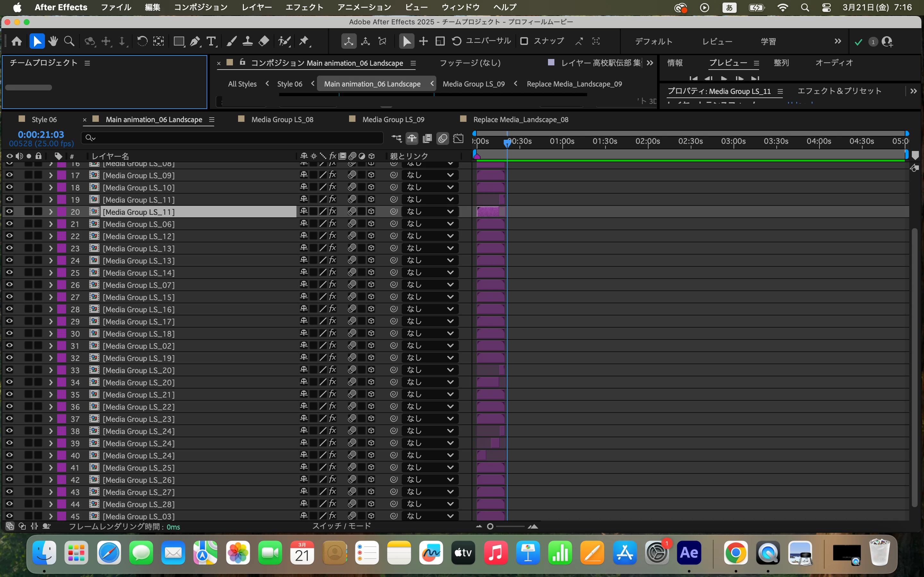Expand layer 36 Media Group LS_22

[51, 407]
